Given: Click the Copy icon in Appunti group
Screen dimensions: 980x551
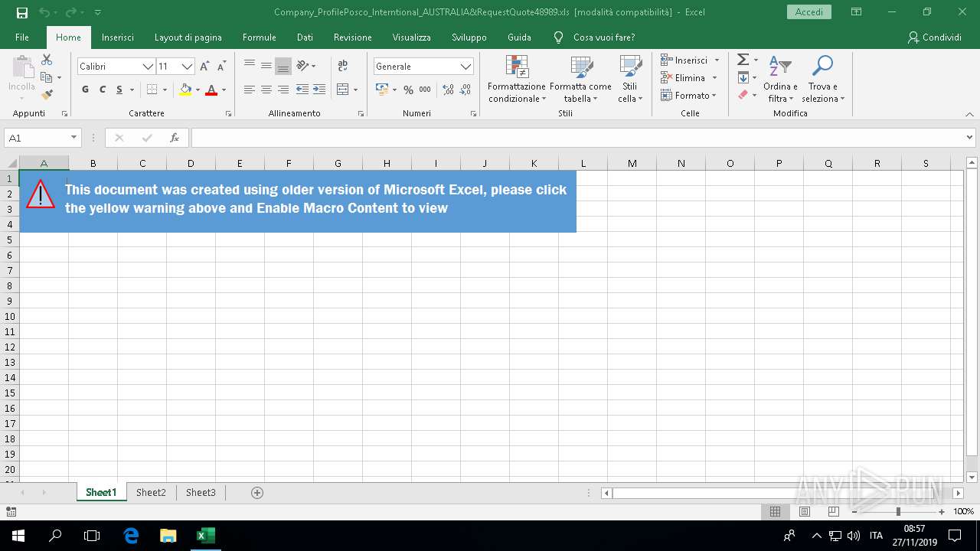Looking at the screenshot, I should (x=47, y=77).
